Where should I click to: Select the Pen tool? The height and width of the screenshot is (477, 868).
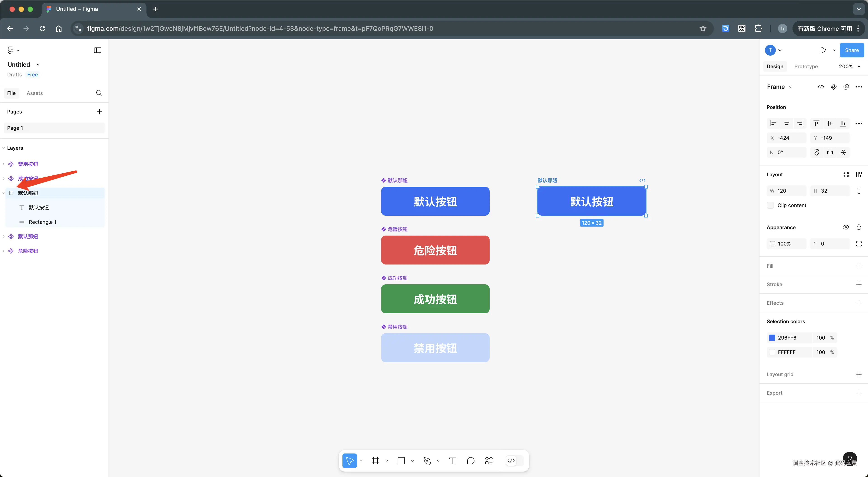tap(427, 461)
